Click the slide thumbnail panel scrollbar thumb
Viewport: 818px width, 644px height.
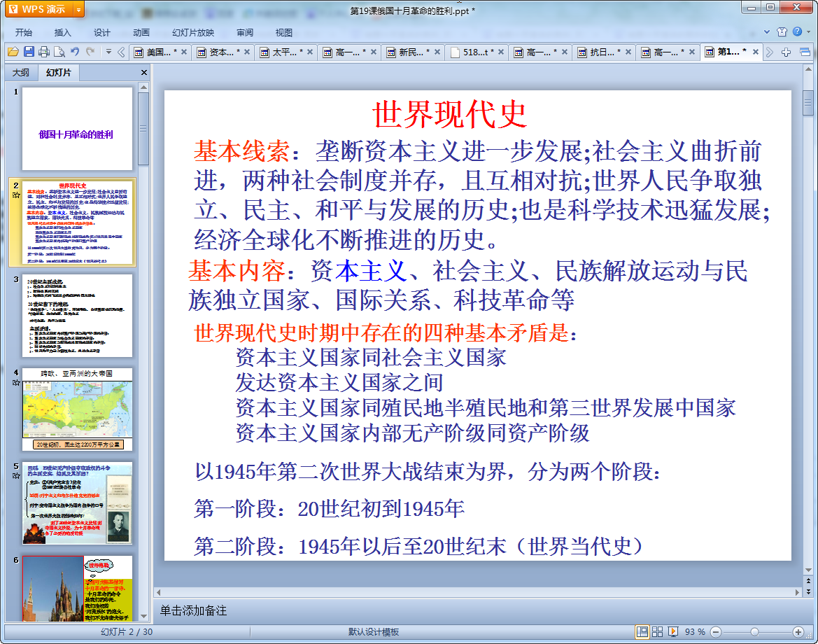(x=143, y=128)
